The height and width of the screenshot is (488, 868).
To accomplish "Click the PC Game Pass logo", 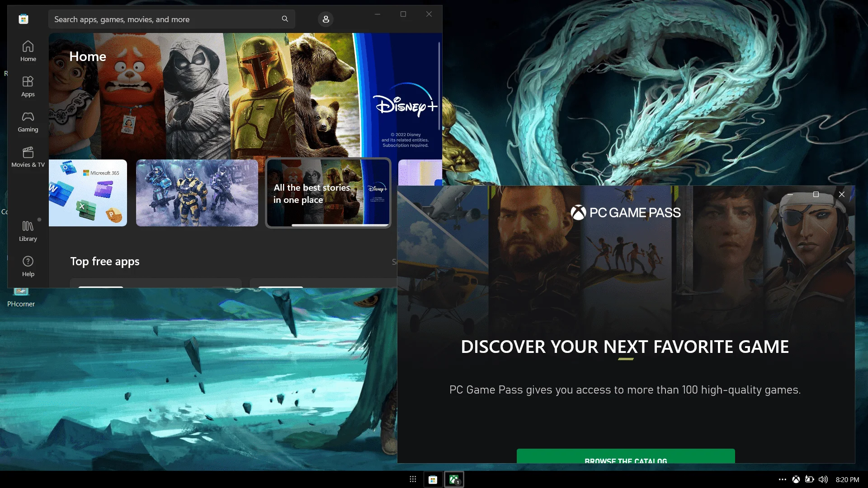I will click(626, 212).
